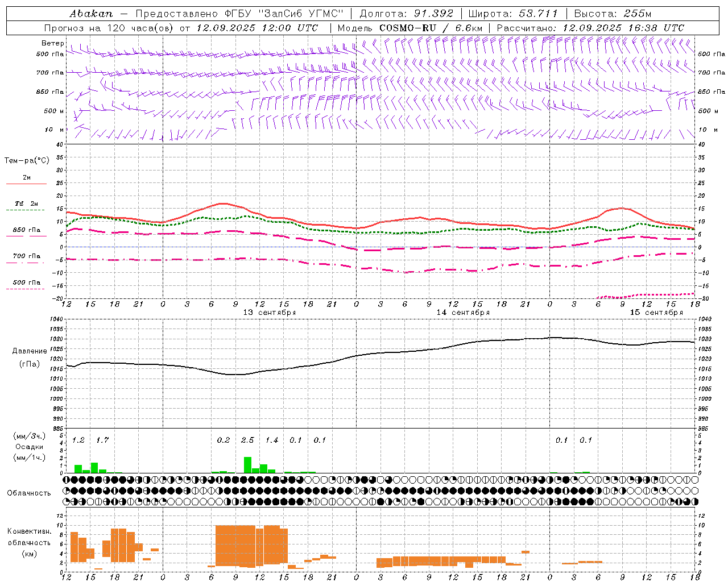Click the "Осадки" precipitation label
The height and width of the screenshot is (582, 728).
point(30,447)
